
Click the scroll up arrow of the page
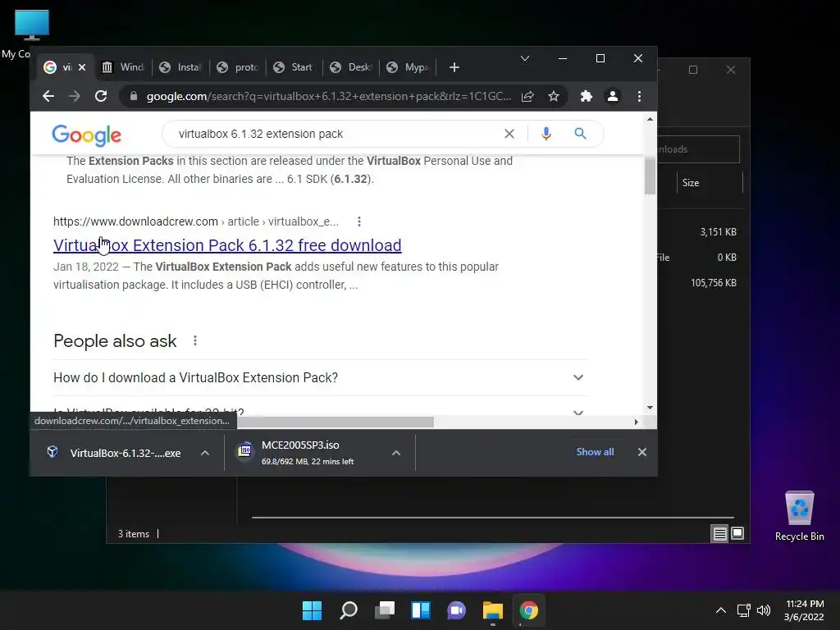(x=650, y=119)
